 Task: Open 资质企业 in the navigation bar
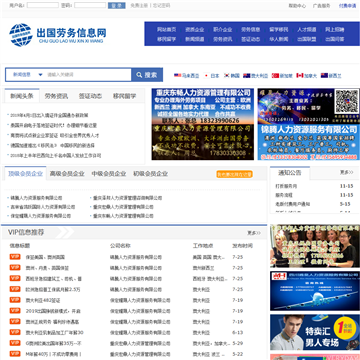tap(195, 29)
